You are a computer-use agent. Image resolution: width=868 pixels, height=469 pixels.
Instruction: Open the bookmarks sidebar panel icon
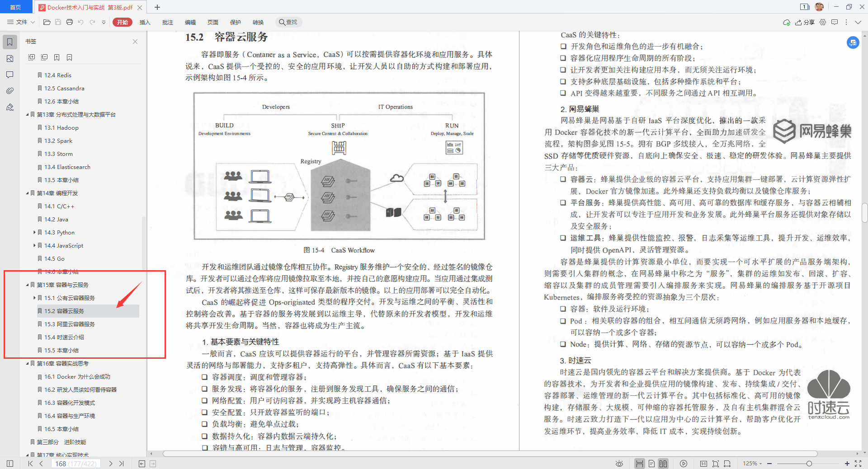[x=9, y=42]
